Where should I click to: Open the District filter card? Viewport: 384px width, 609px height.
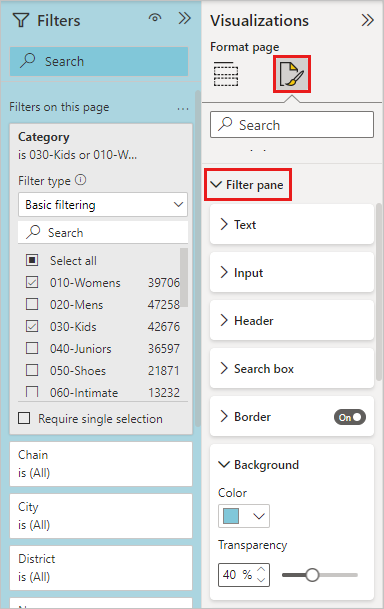point(101,568)
